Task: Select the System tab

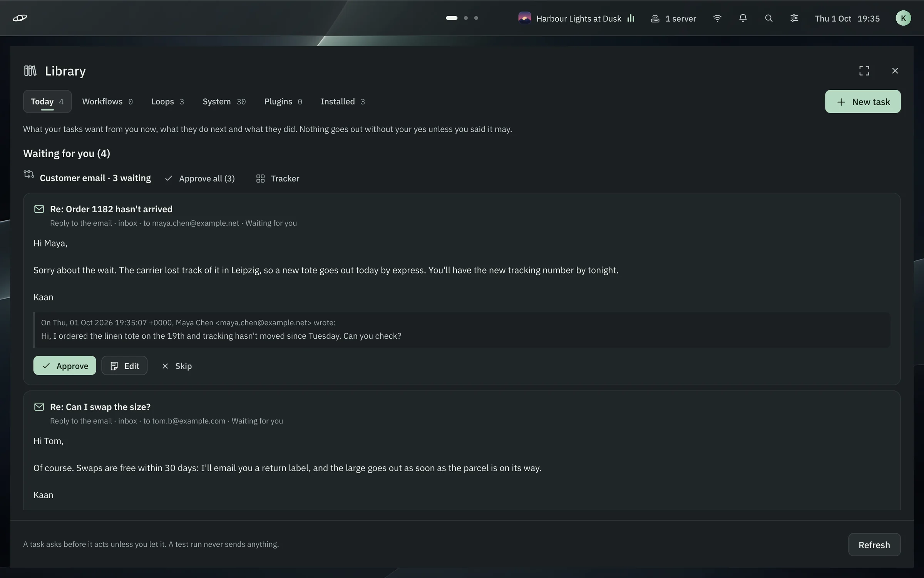Action: pyautogui.click(x=224, y=101)
